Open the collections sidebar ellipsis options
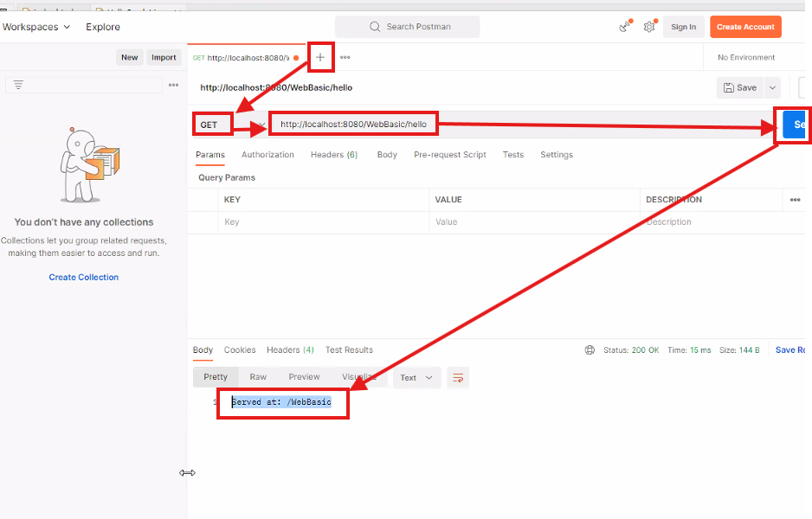This screenshot has height=519, width=812. tap(173, 85)
